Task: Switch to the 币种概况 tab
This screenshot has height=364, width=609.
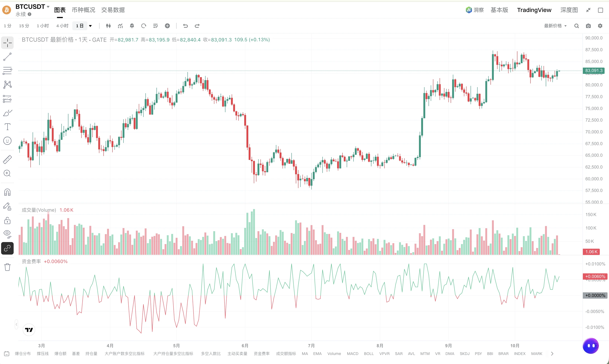Action: coord(83,10)
